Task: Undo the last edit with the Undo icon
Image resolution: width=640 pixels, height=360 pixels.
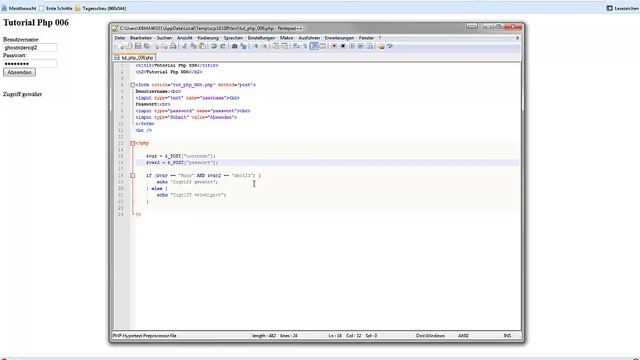Action: coord(214,46)
